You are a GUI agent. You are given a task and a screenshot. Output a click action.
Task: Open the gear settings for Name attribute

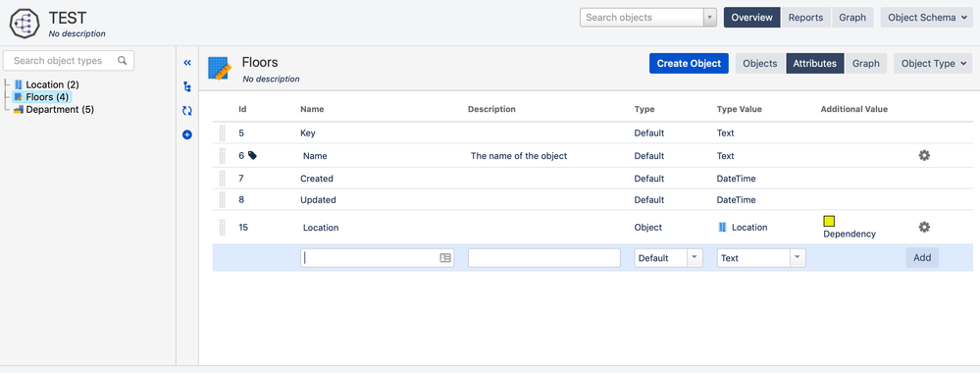pyautogui.click(x=924, y=155)
